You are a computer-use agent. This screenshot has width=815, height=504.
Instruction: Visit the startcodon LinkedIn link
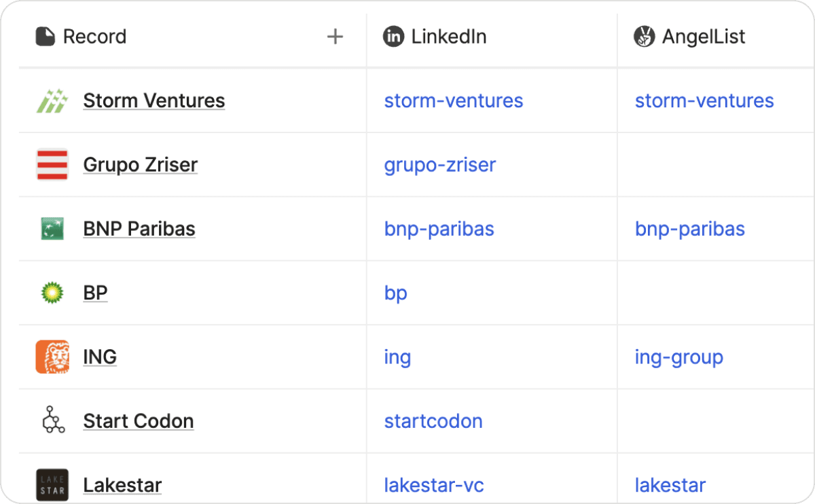[433, 421]
